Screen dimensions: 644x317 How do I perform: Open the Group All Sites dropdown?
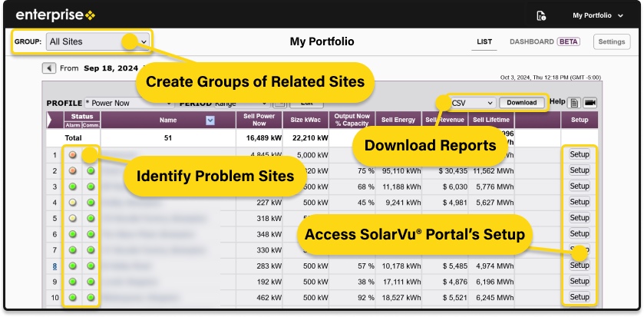click(97, 41)
